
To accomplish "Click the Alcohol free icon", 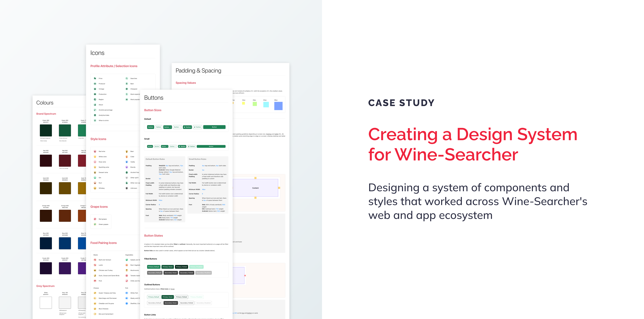I will (x=127, y=172).
